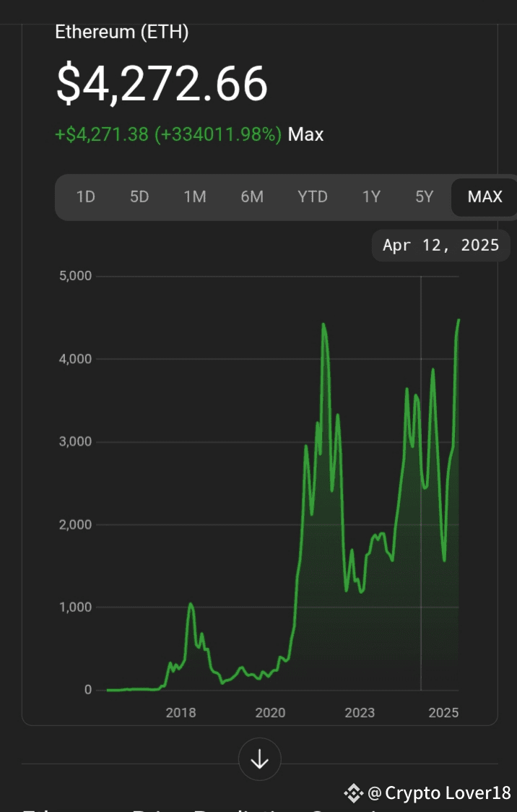Click the 2,000 y-axis label
The height and width of the screenshot is (812, 517).
(75, 524)
